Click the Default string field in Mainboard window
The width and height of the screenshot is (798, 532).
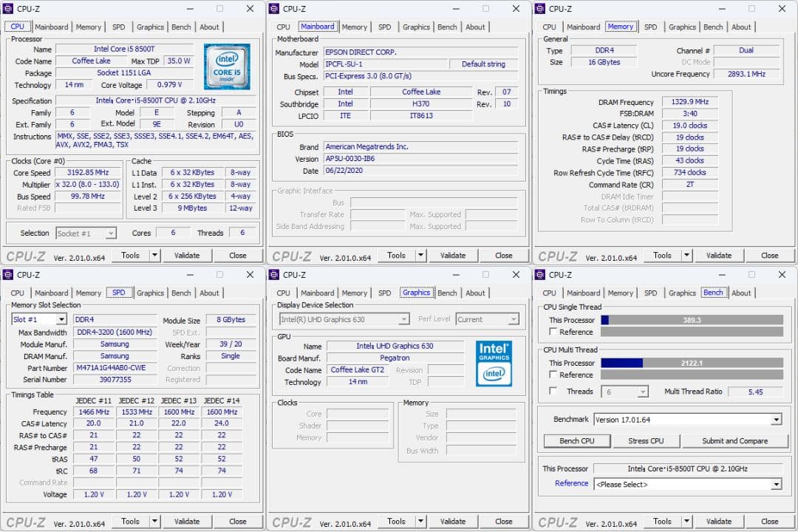pos(483,64)
